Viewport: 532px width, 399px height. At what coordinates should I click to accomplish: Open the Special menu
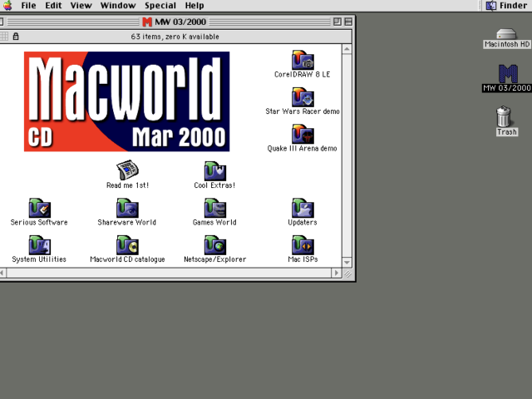click(160, 6)
